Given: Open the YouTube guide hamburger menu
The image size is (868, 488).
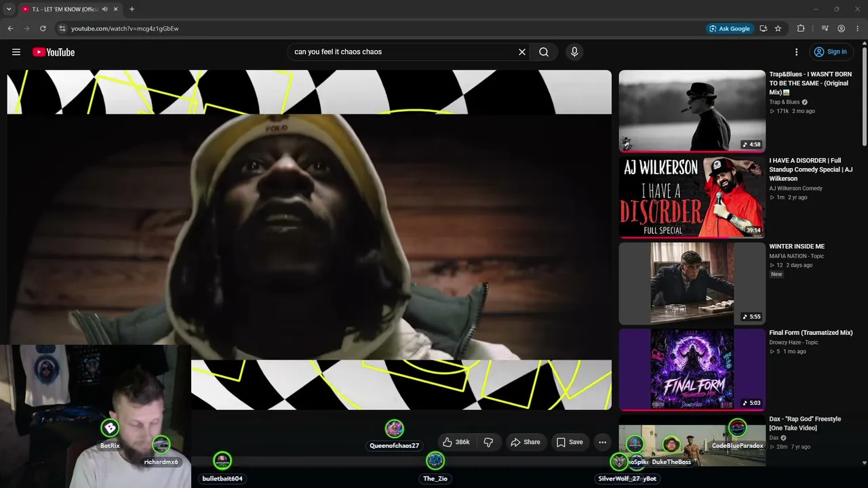Looking at the screenshot, I should [16, 52].
